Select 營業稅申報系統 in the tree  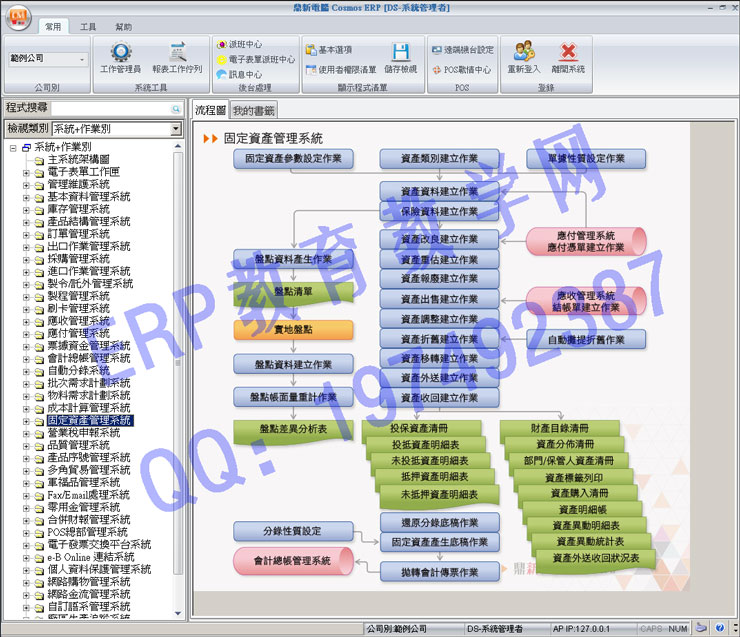point(84,433)
